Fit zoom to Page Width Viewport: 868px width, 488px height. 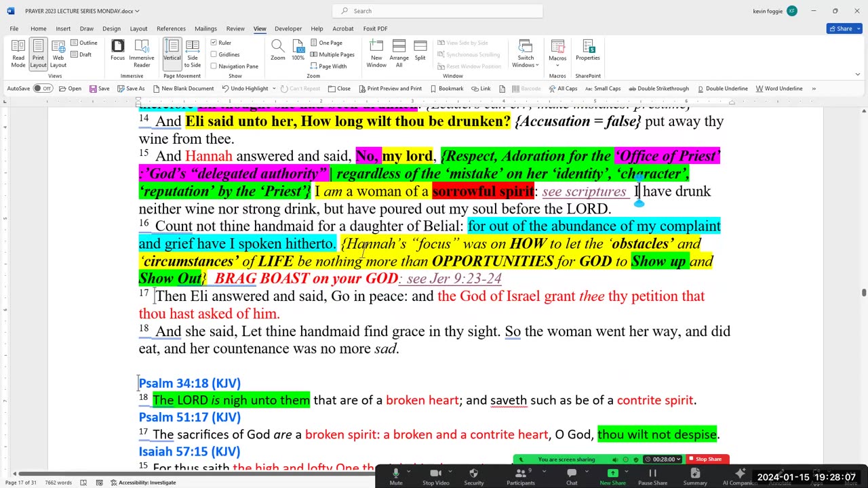(x=328, y=66)
